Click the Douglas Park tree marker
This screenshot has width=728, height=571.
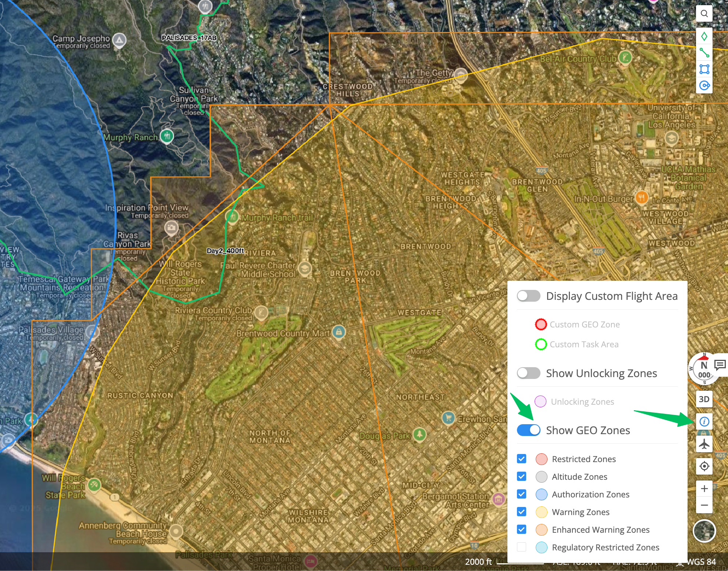click(420, 435)
